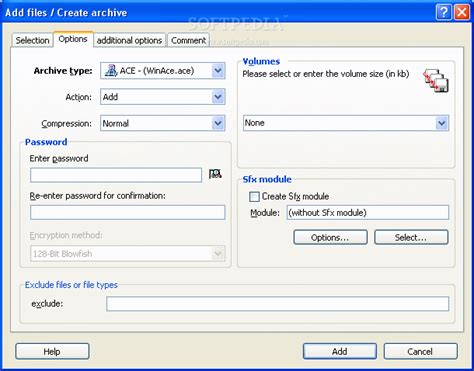
Task: Open the Archive type dropdown
Action: click(x=163, y=71)
